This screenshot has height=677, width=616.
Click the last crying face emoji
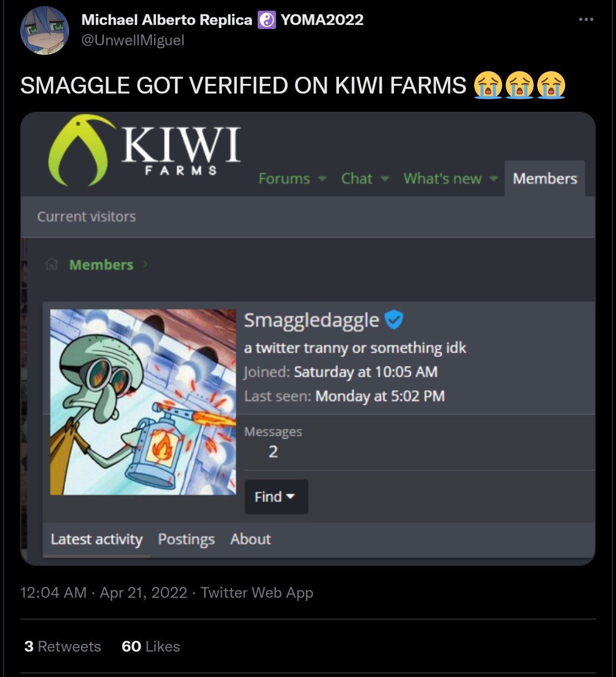coord(551,85)
